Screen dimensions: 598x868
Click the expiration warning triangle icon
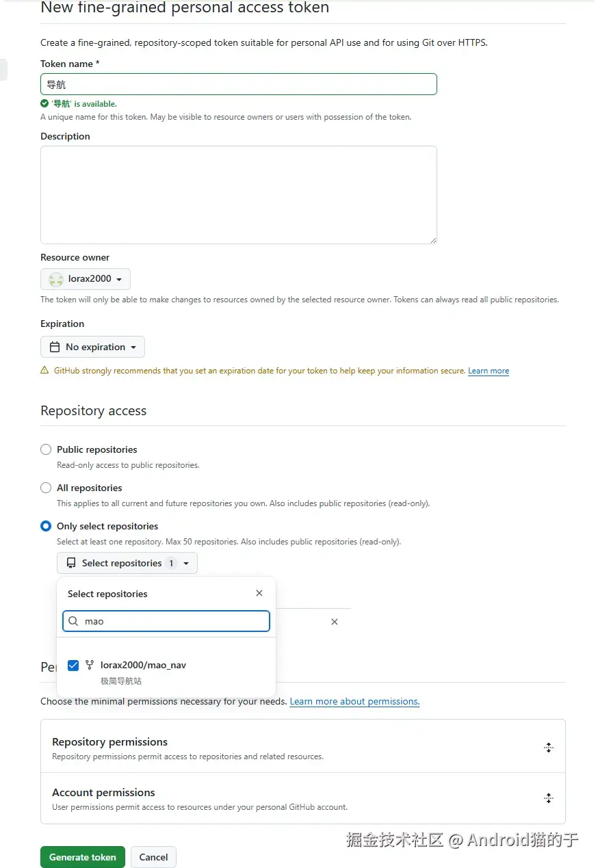pyautogui.click(x=45, y=371)
